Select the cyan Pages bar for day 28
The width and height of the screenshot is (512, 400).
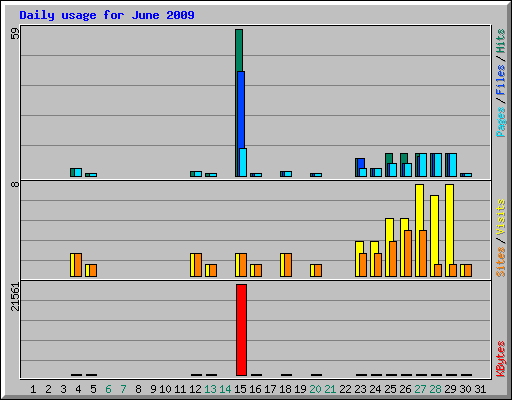[x=438, y=165]
